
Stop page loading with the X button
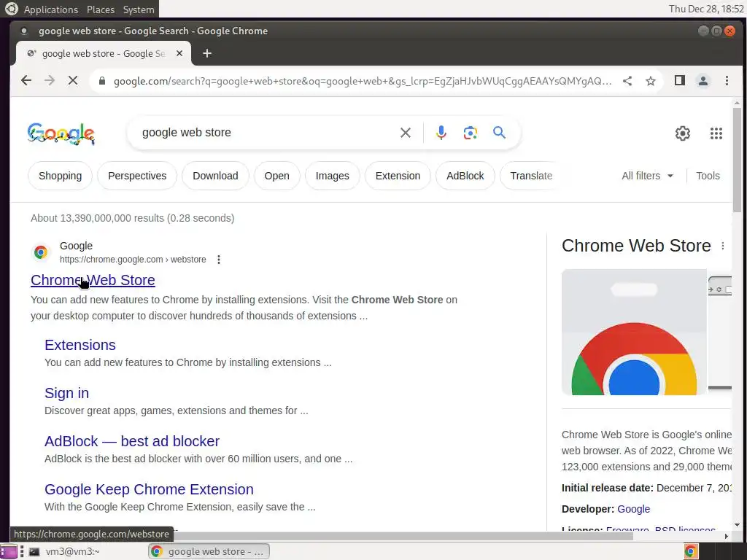73,80
